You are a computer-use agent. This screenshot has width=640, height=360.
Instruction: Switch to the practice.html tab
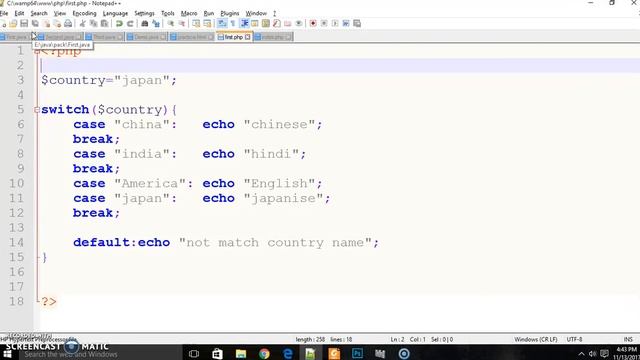pos(191,37)
